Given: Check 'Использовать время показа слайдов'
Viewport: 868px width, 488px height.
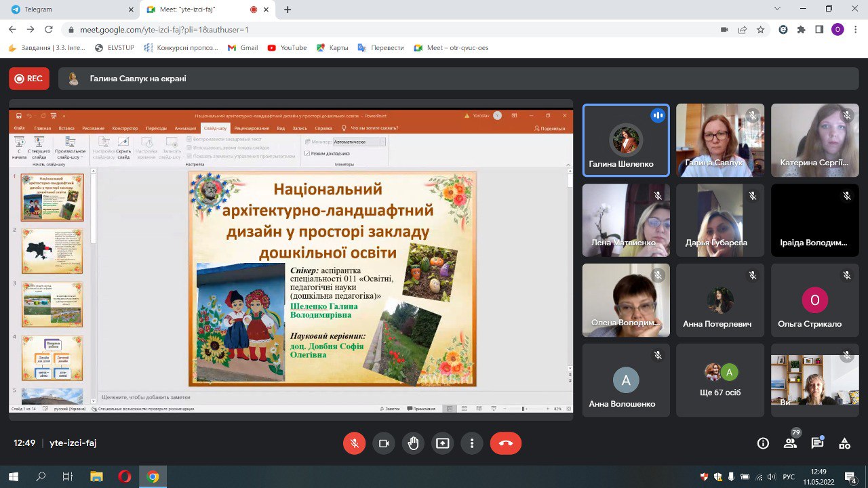Looking at the screenshot, I should coord(189,148).
